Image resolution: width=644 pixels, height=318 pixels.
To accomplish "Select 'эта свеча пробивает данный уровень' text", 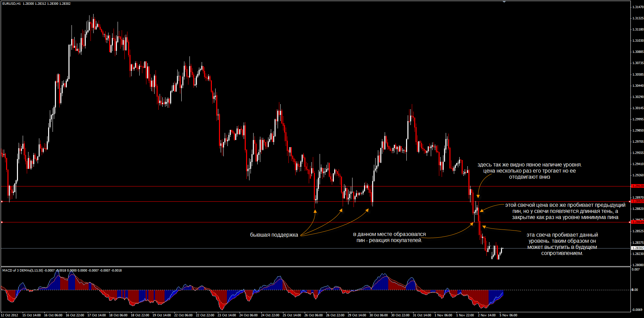I will (x=562, y=244).
